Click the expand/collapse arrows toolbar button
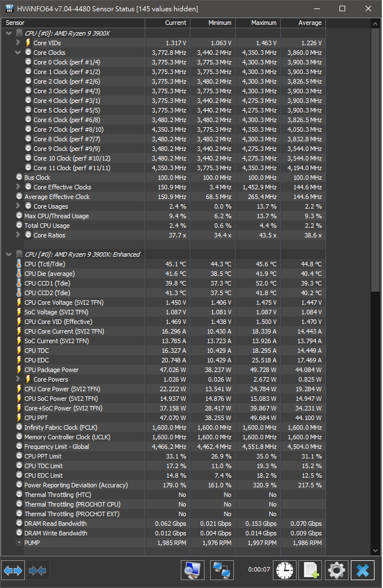 pyautogui.click(x=13, y=570)
